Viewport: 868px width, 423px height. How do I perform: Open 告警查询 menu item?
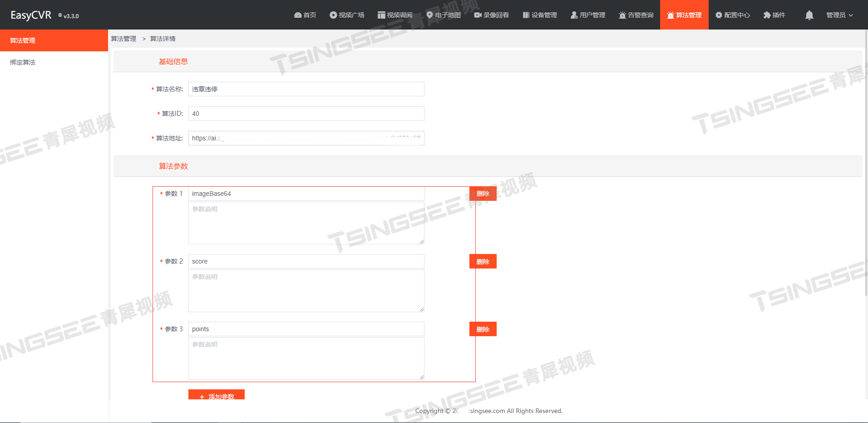coord(636,15)
